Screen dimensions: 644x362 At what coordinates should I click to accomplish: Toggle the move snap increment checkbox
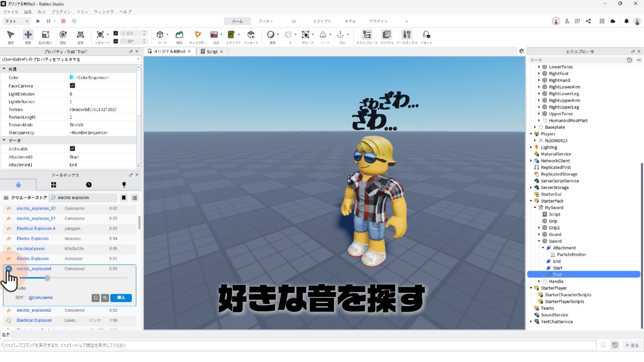point(116,33)
